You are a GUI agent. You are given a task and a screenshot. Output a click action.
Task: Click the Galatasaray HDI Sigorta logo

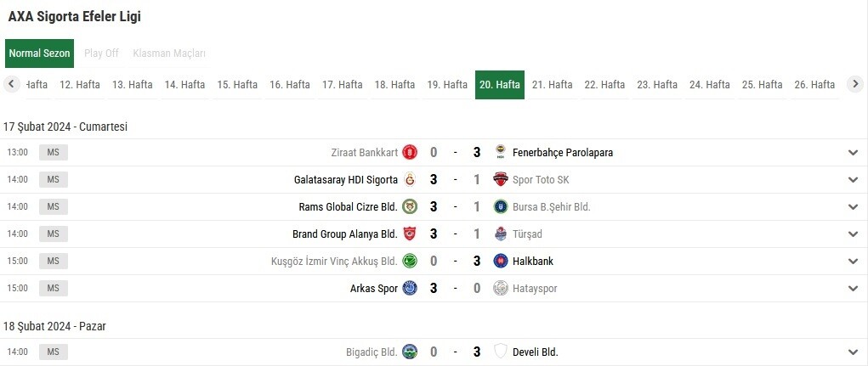[410, 180]
